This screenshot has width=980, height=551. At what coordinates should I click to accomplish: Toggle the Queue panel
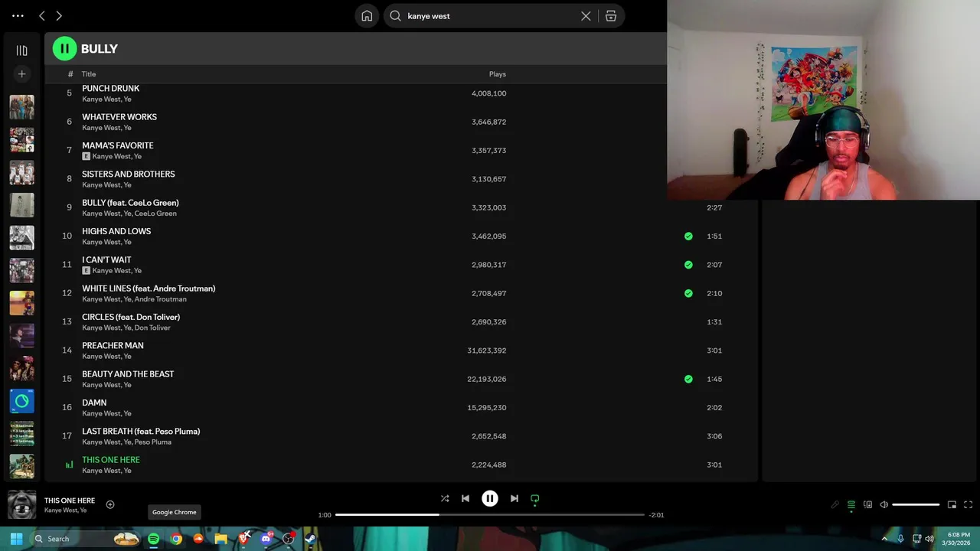tap(851, 505)
